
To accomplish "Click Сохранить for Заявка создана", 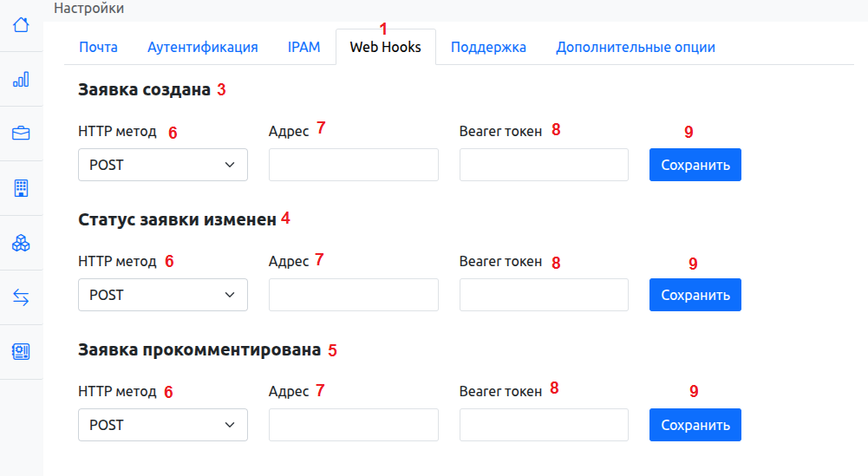I will click(695, 165).
